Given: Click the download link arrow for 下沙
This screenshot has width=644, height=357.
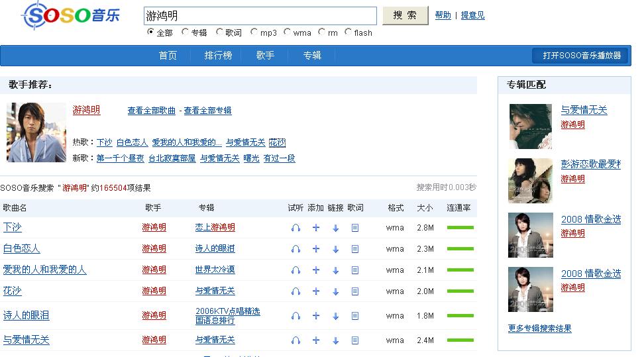Looking at the screenshot, I should (335, 228).
